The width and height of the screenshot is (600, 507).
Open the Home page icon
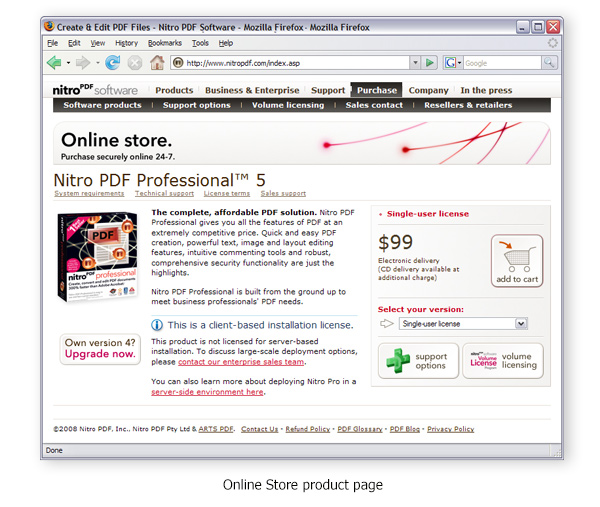tap(157, 62)
